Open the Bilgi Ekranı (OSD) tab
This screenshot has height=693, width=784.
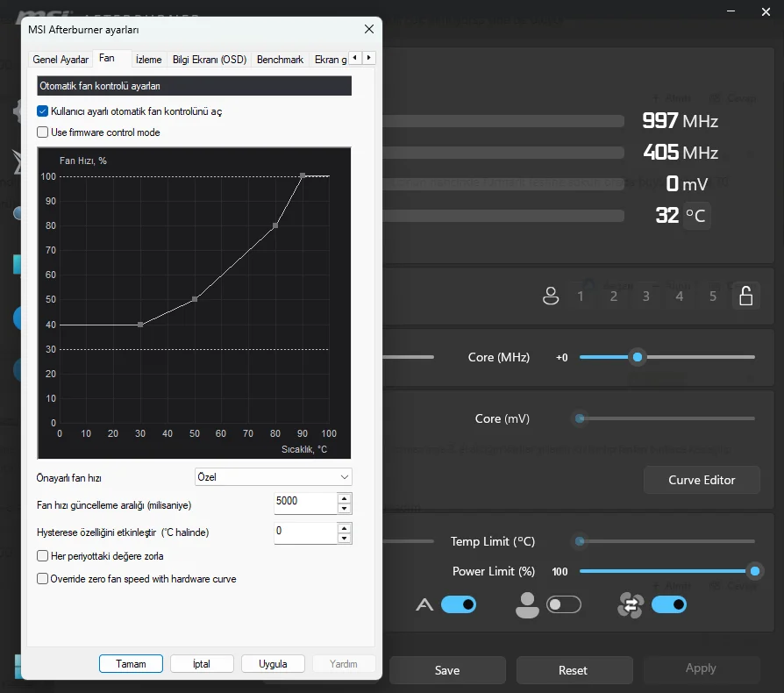coord(209,60)
